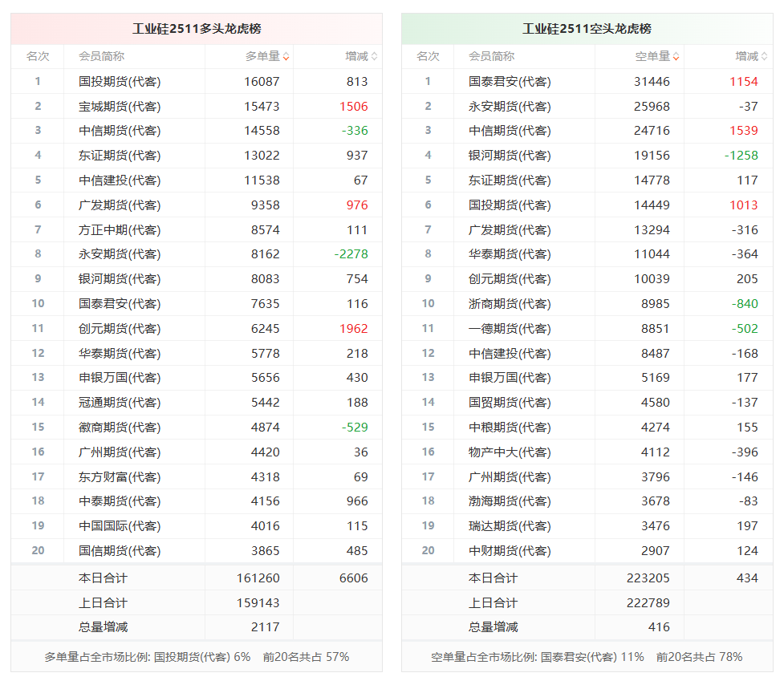Click previous-day long total 159143

(258, 603)
